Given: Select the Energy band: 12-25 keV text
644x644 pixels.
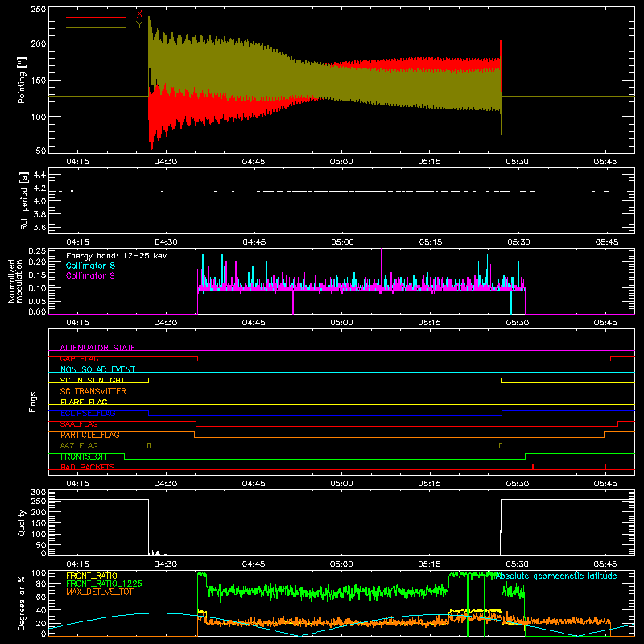Looking at the screenshot, I should (x=117, y=256).
